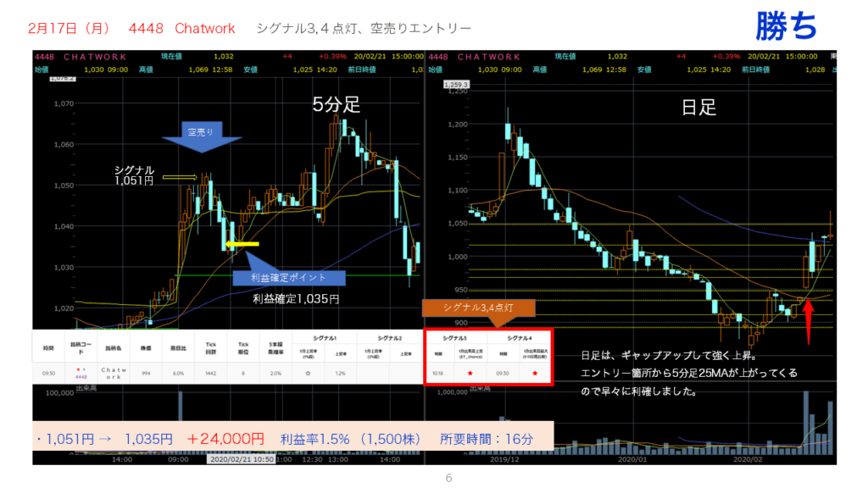Viewport: 868px width, 488px height.
Task: Click the 12:30 time axis label
Action: (312, 459)
